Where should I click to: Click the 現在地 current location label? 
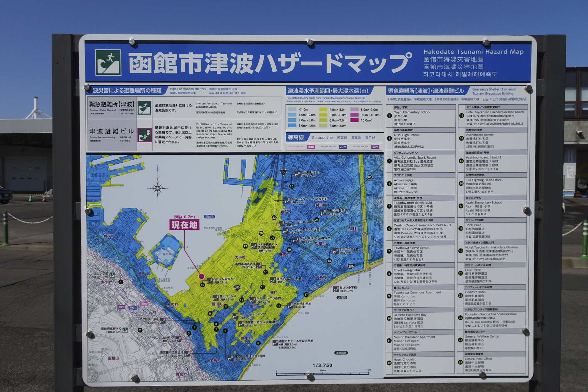click(x=185, y=225)
